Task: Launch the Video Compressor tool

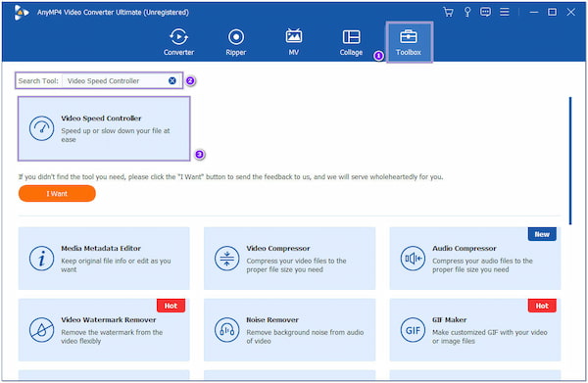Action: click(289, 259)
